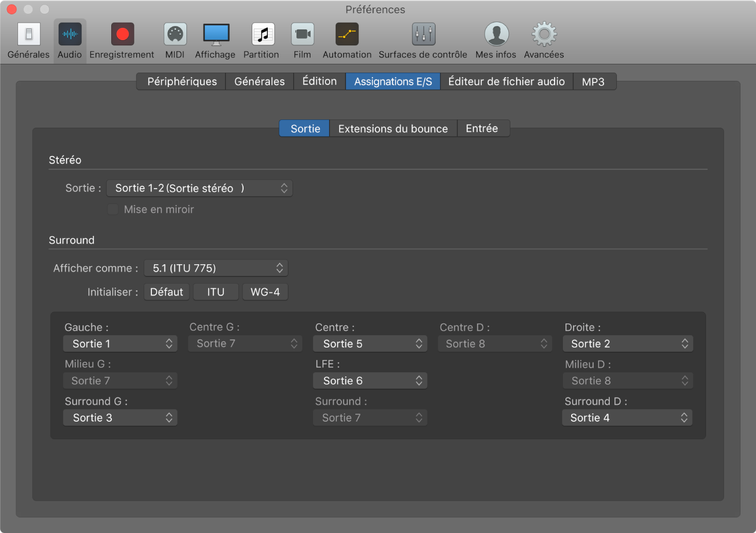Open the stereo Sortie 1-2 dropdown
Image resolution: width=756 pixels, height=533 pixels.
(x=199, y=188)
